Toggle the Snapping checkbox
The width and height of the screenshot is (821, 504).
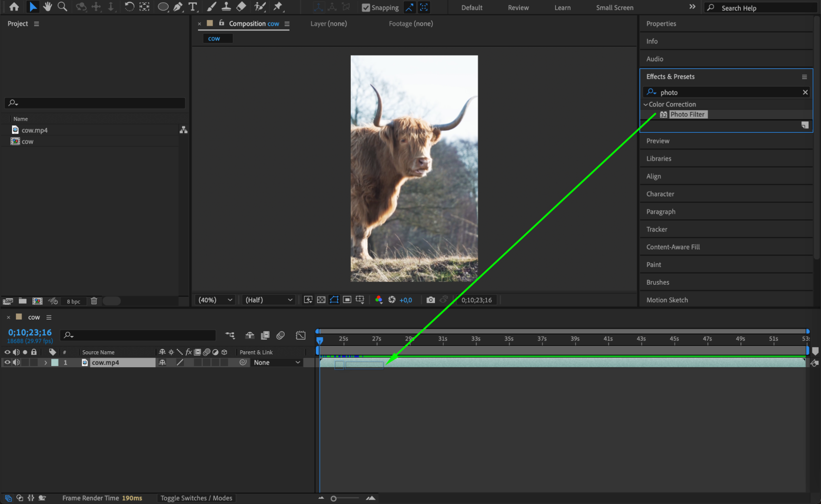click(366, 7)
